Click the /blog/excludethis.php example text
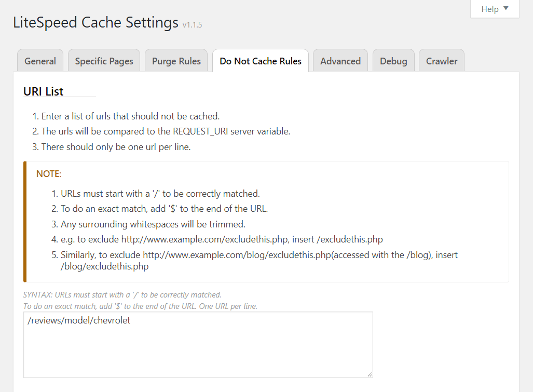 (x=104, y=266)
